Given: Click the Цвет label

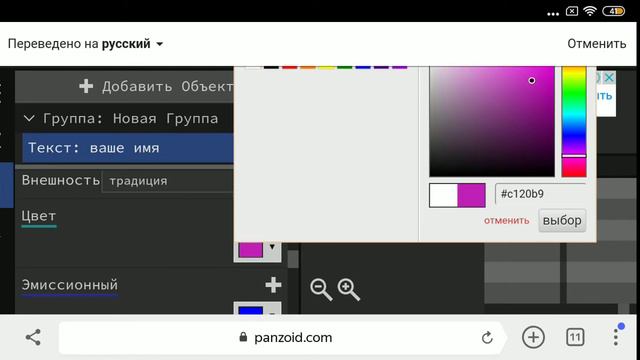Looking at the screenshot, I should (39, 216).
